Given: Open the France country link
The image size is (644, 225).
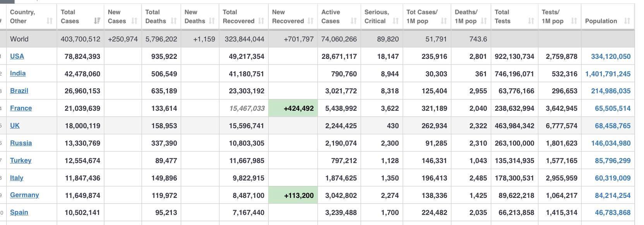Looking at the screenshot, I should [x=21, y=108].
